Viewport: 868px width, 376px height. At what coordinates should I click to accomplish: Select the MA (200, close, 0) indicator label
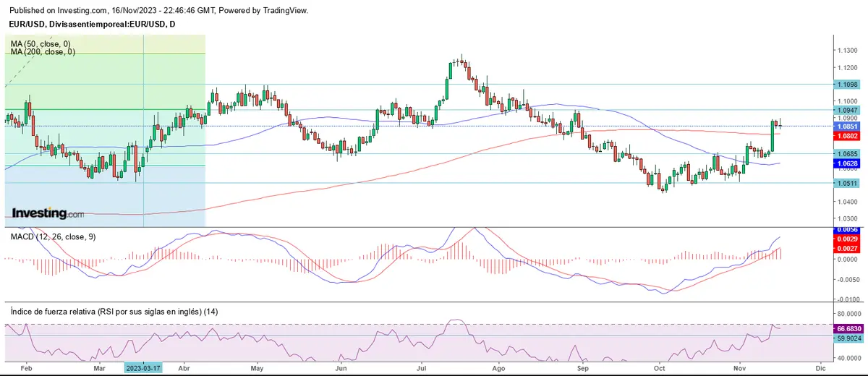43,52
